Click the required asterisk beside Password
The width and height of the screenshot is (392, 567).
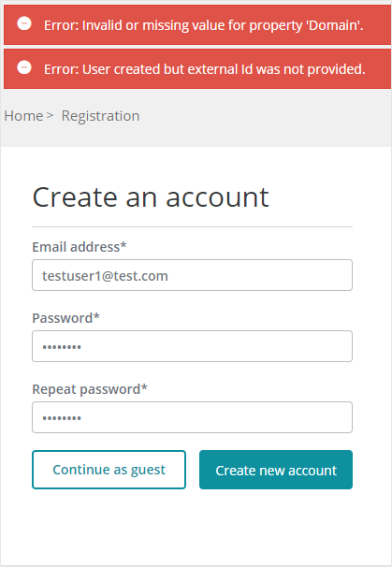(x=96, y=316)
